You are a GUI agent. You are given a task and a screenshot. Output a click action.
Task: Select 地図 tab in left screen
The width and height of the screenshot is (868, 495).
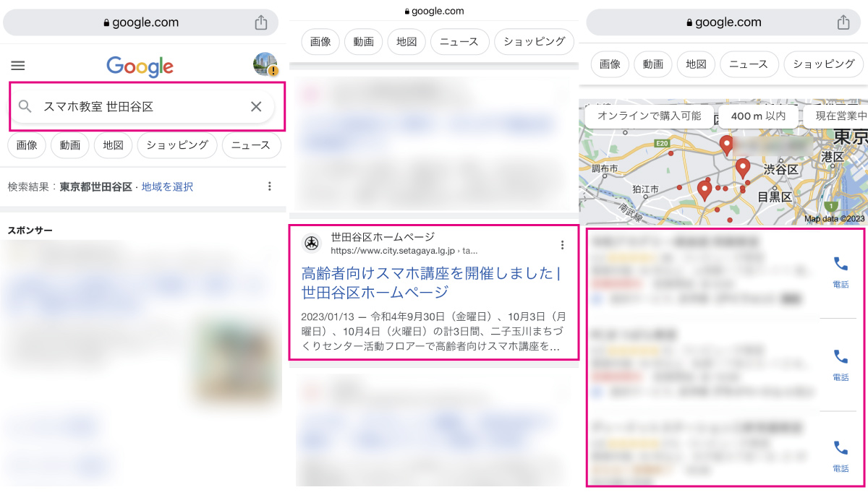pos(113,145)
